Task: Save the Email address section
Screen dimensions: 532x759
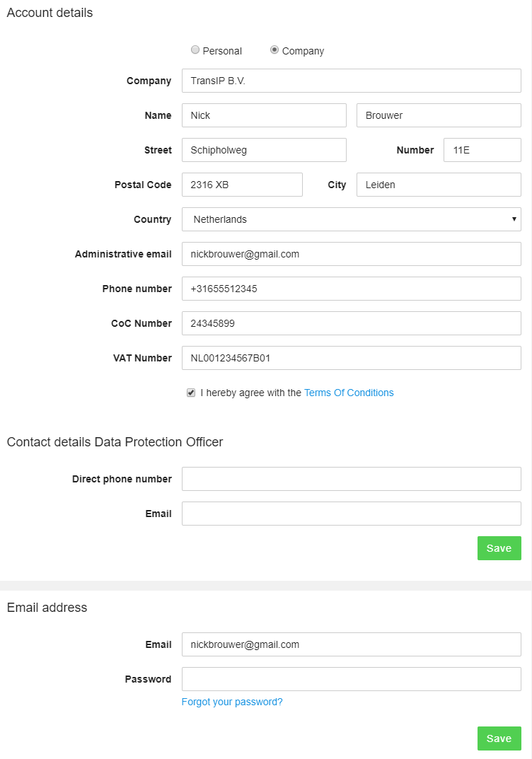Action: click(x=499, y=738)
